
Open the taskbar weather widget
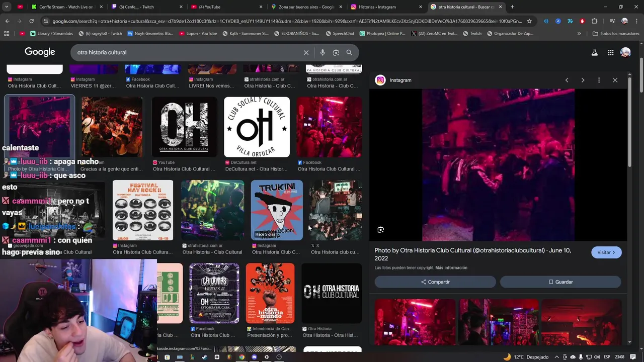point(526,357)
